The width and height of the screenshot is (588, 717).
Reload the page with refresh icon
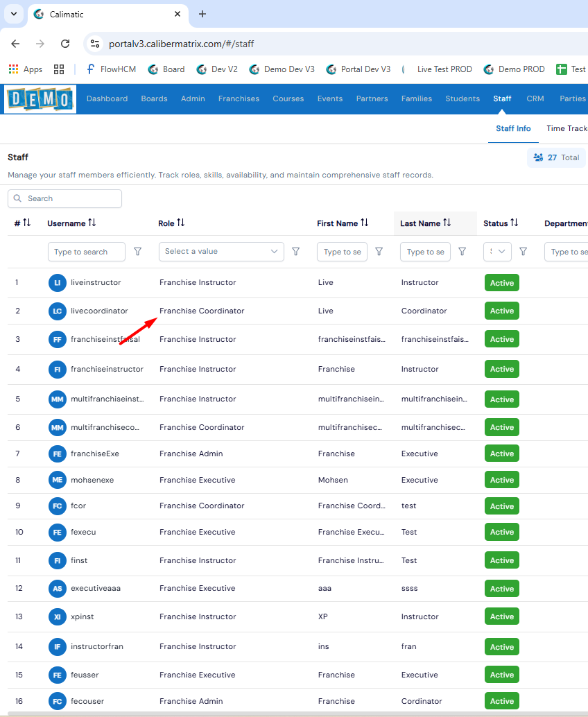[65, 44]
